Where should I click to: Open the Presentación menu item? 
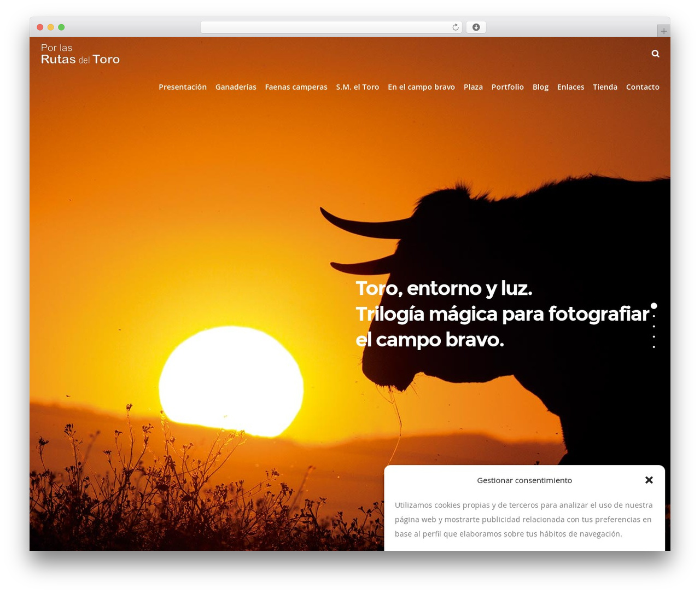pyautogui.click(x=183, y=87)
